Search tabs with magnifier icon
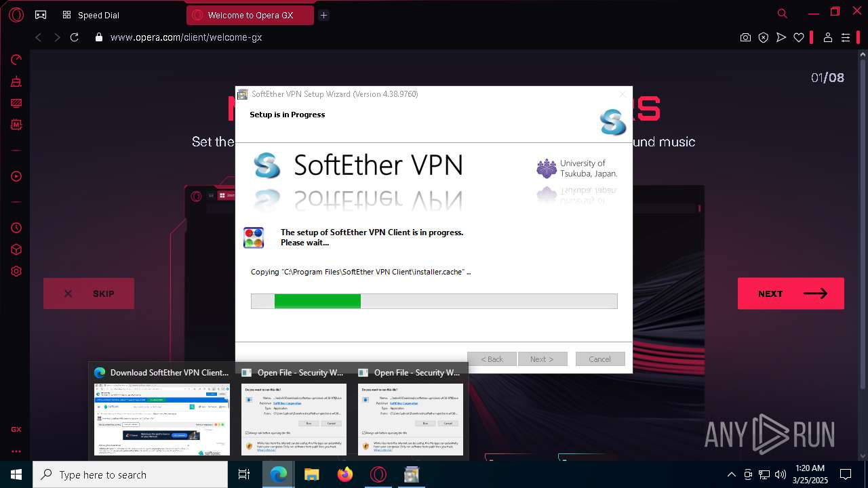The image size is (868, 488). (783, 14)
